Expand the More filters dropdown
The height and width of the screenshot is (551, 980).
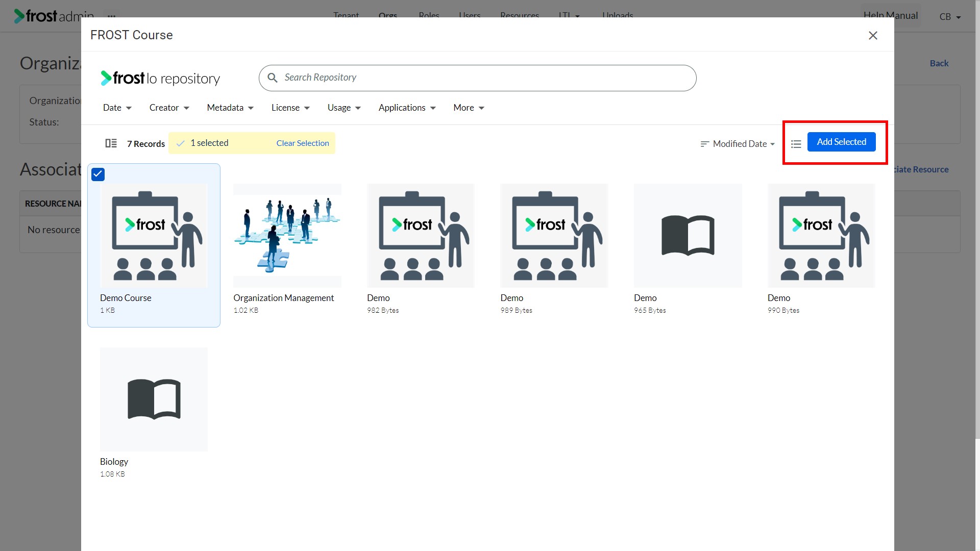[x=469, y=108]
